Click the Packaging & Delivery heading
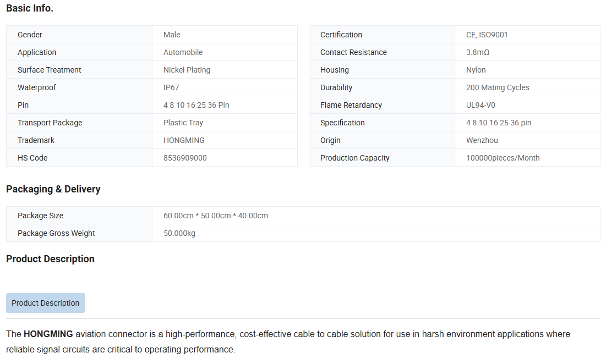Image resolution: width=606 pixels, height=364 pixels. pyautogui.click(x=53, y=189)
